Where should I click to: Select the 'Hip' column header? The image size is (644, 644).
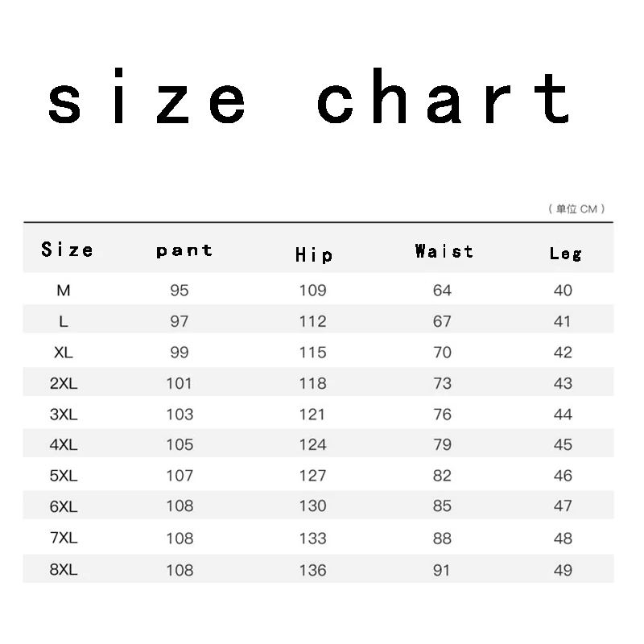[313, 255]
